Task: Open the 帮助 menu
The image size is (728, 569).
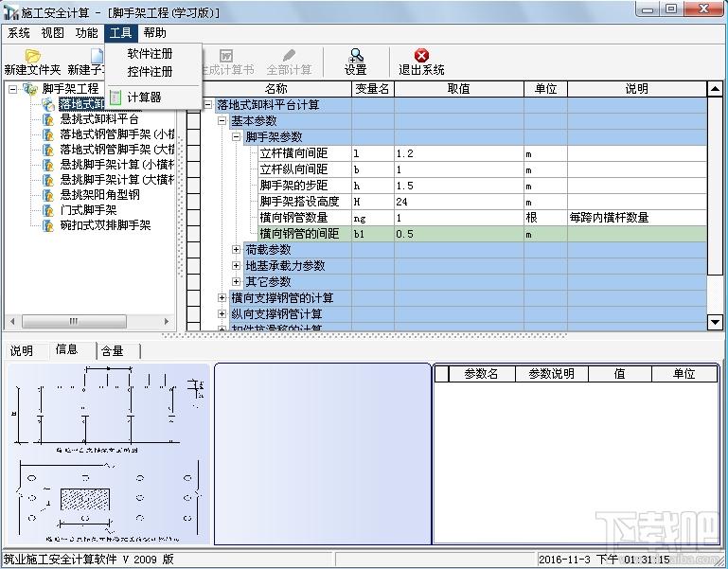Action: [154, 32]
